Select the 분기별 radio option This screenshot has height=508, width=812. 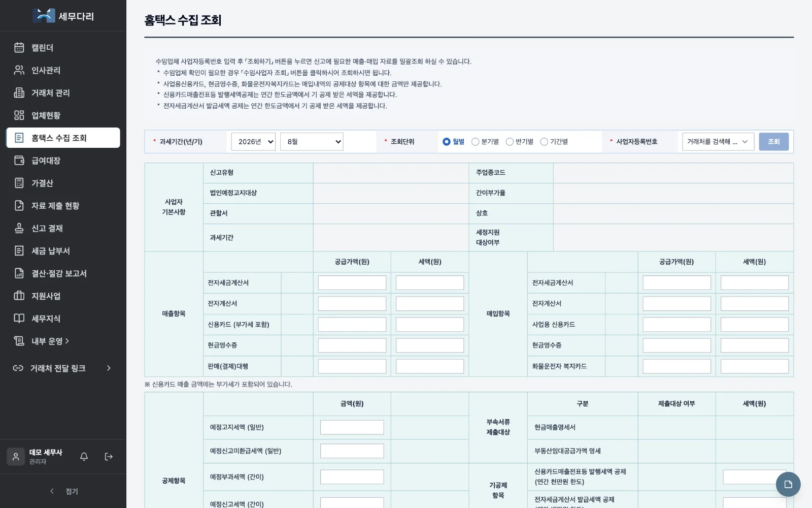[476, 142]
